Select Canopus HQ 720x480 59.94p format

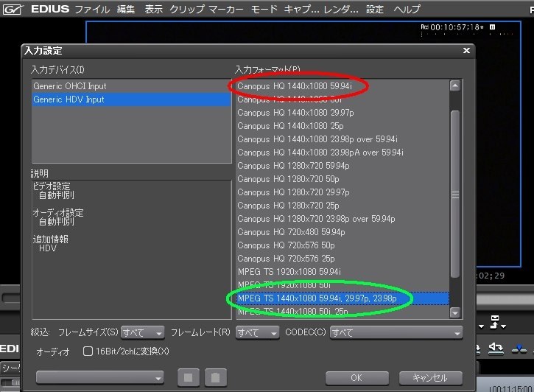342,232
